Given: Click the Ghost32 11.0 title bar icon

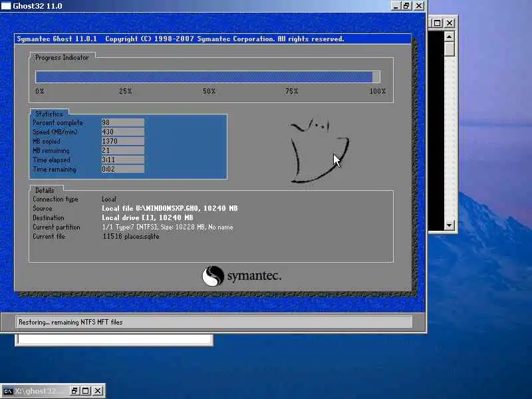Looking at the screenshot, I should pos(6,6).
